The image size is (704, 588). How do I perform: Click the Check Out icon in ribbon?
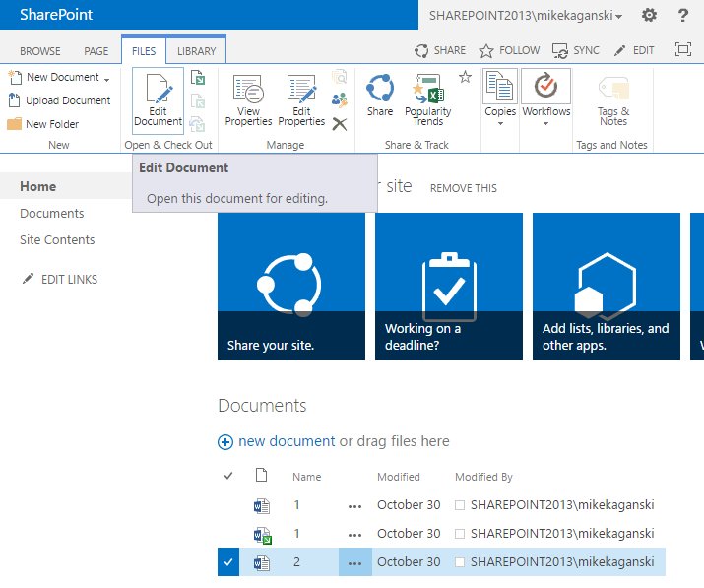pyautogui.click(x=198, y=77)
